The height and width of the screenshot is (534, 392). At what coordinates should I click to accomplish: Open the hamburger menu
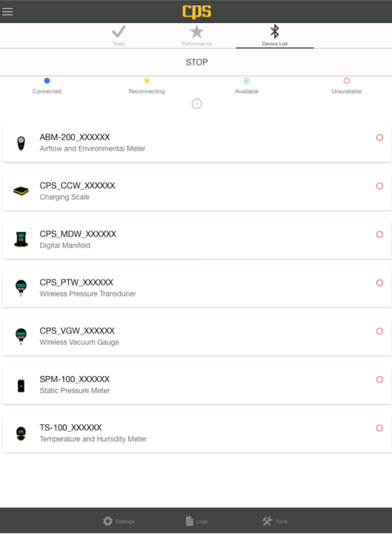tap(7, 11)
